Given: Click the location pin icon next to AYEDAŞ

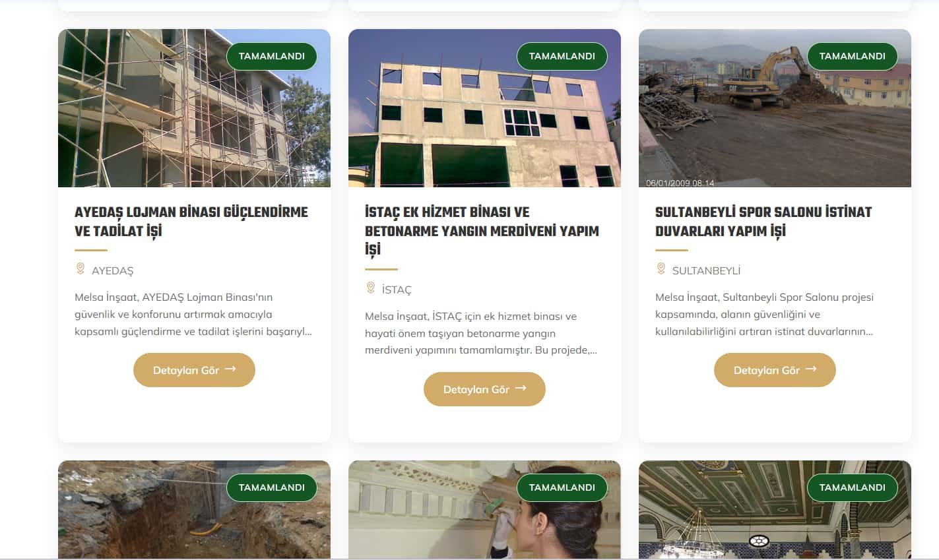Looking at the screenshot, I should coord(81,268).
